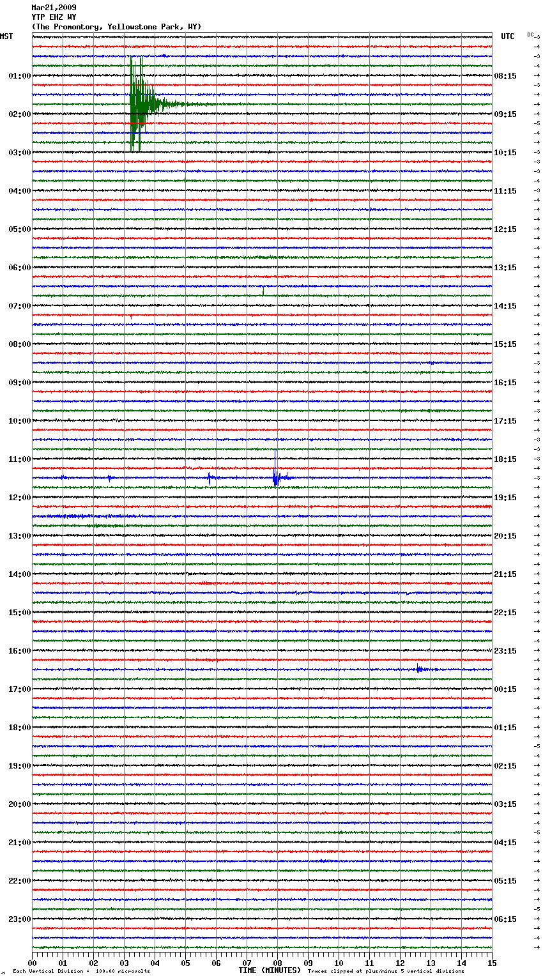Click the 01:00 MST time label
This screenshot has width=543, height=980.
tap(20, 76)
